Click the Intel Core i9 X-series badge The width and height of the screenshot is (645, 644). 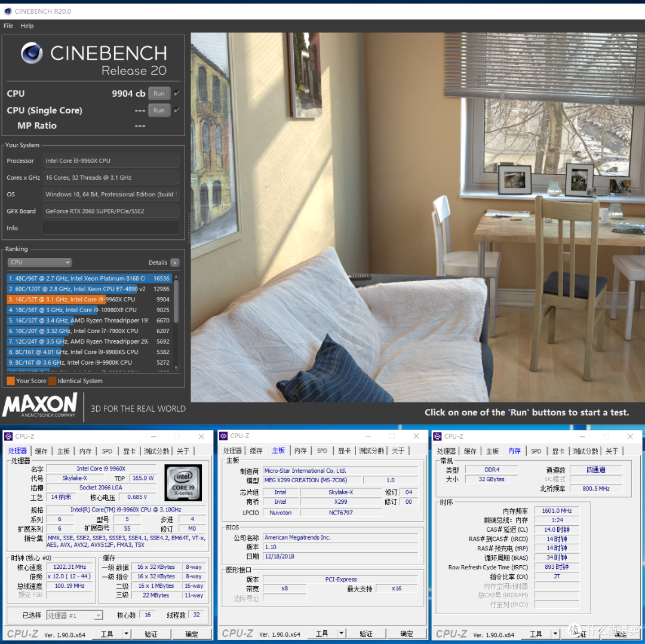[x=183, y=482]
